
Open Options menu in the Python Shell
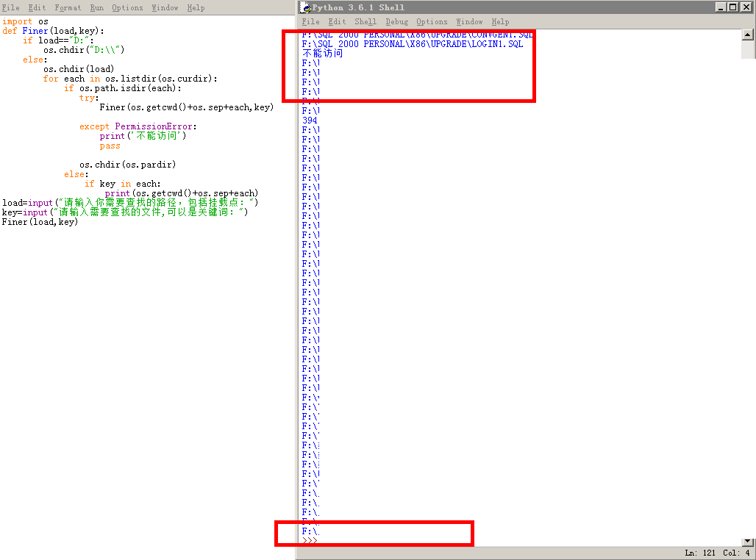[432, 22]
